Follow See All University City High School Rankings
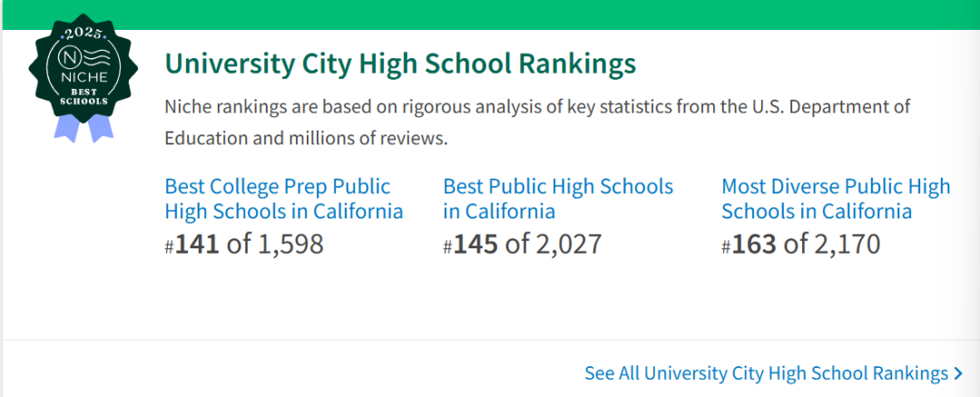980x397 pixels. pos(773,373)
